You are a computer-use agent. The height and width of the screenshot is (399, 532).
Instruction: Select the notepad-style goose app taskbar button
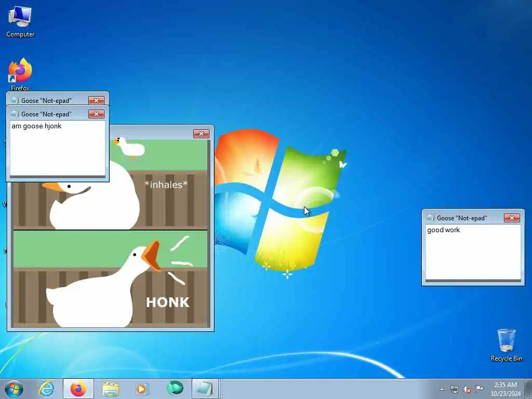205,389
